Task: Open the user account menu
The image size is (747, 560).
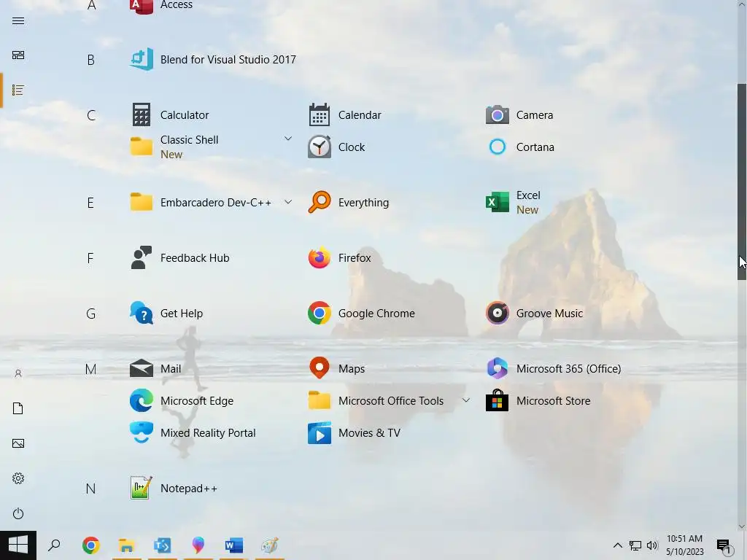Action: (18, 374)
